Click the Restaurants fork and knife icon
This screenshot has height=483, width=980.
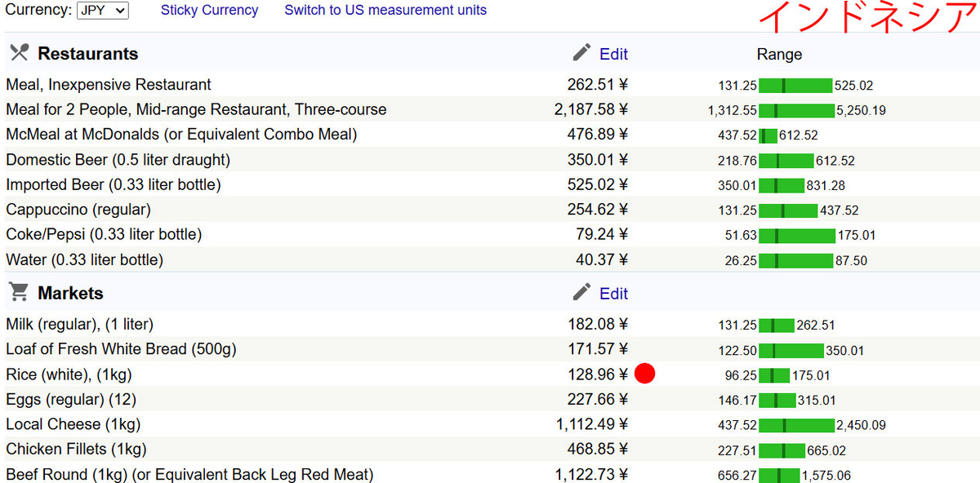pos(19,53)
